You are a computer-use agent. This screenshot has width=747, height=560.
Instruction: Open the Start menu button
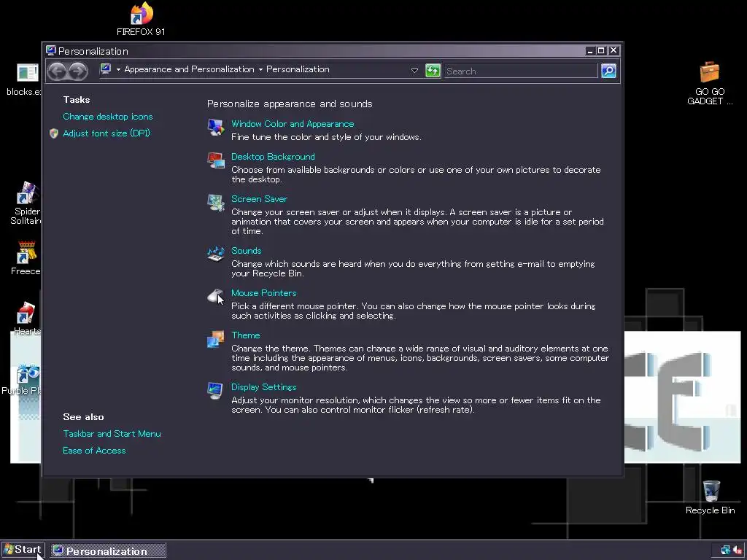click(x=23, y=550)
